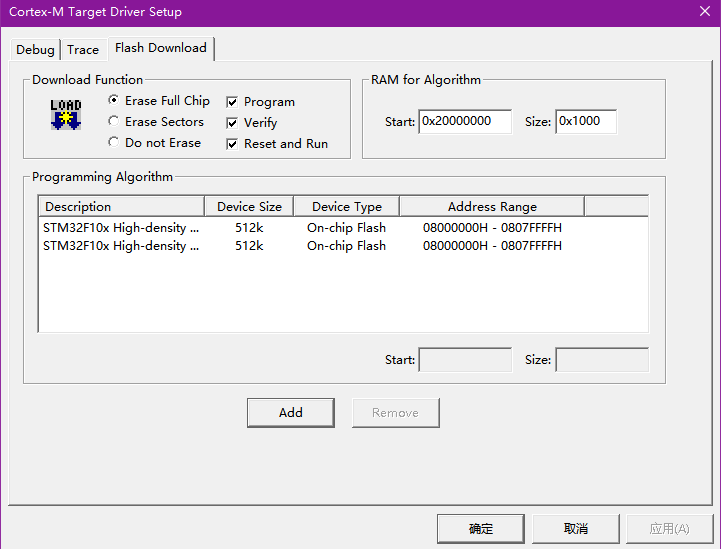The width and height of the screenshot is (721, 549).
Task: Click Programming Algorithm Start field
Action: [465, 360]
